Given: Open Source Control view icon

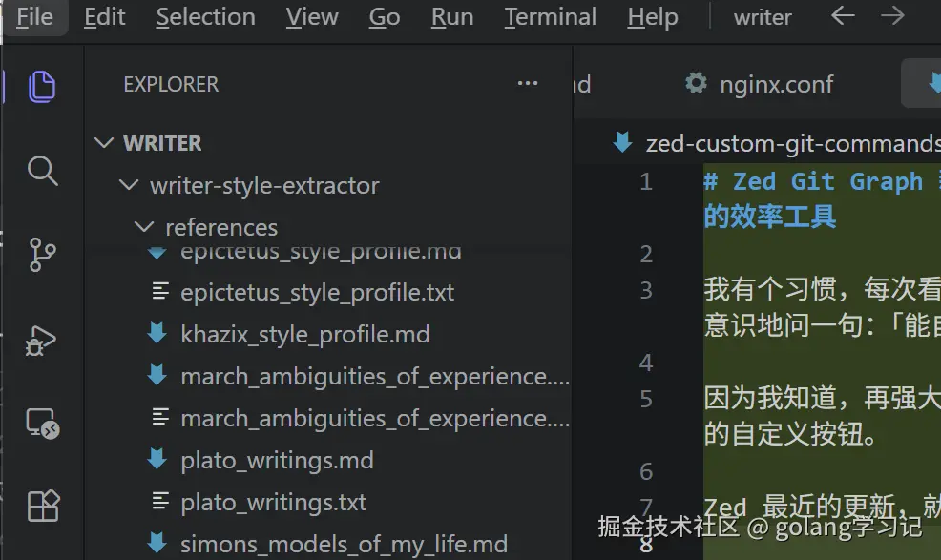Looking at the screenshot, I should [42, 255].
